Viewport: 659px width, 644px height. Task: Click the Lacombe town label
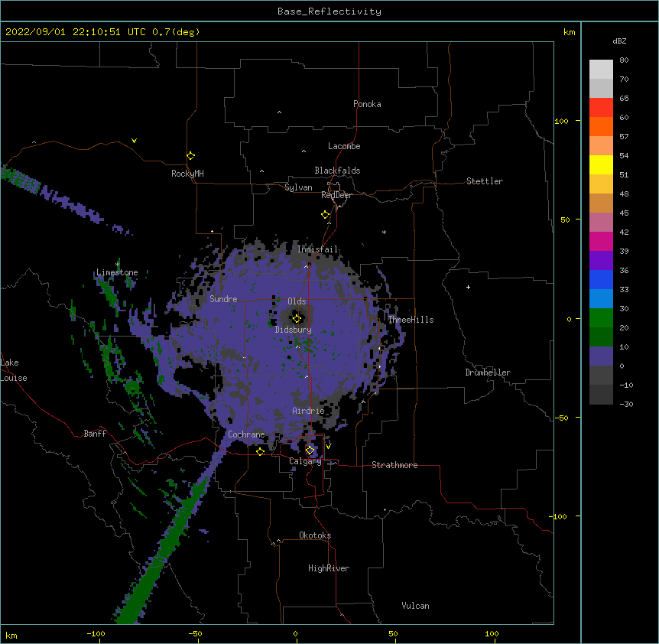click(344, 146)
